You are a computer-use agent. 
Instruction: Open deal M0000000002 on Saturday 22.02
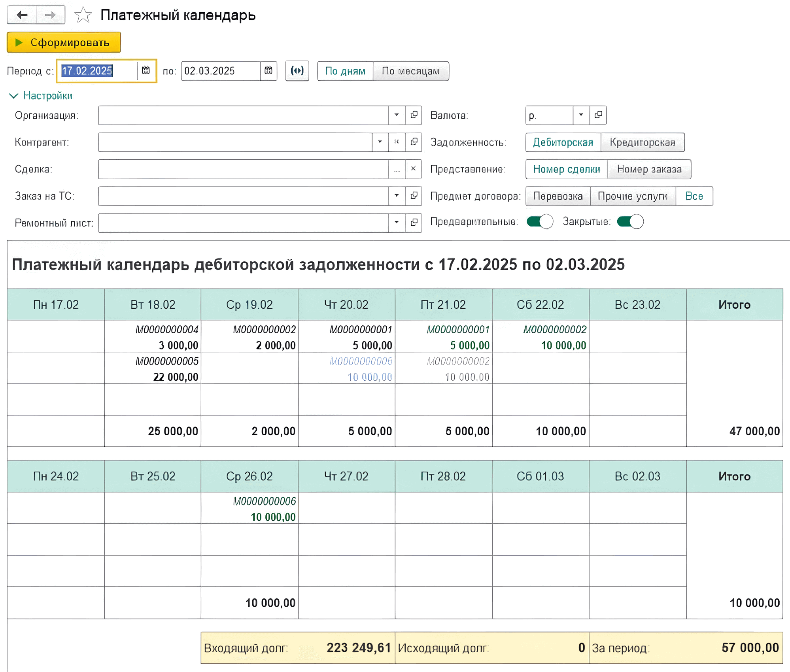[x=555, y=329]
